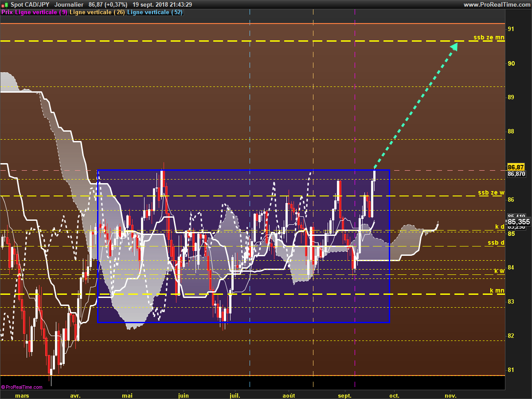Screen dimensions: 532x399
Task: Select the blue Ligne verticale (52) label
Action: click(155, 12)
